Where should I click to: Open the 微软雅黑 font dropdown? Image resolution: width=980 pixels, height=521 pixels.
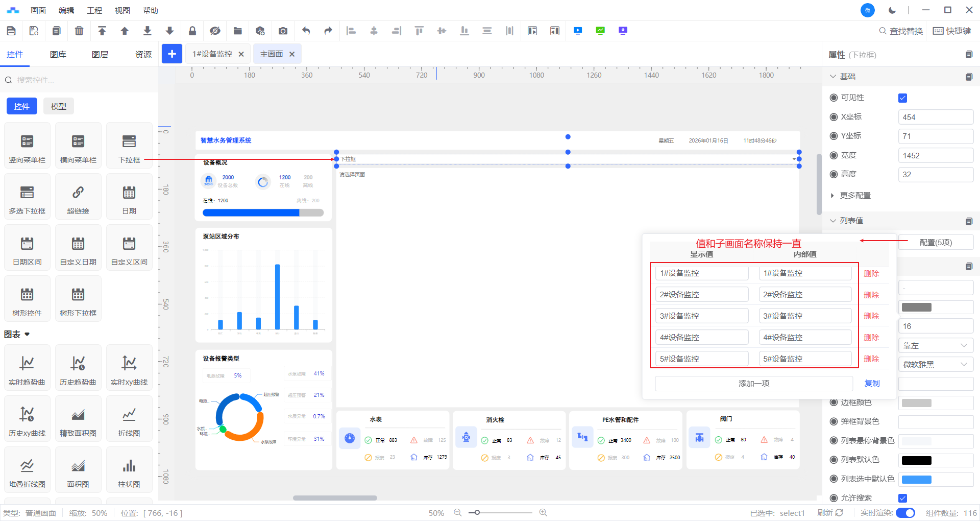935,364
